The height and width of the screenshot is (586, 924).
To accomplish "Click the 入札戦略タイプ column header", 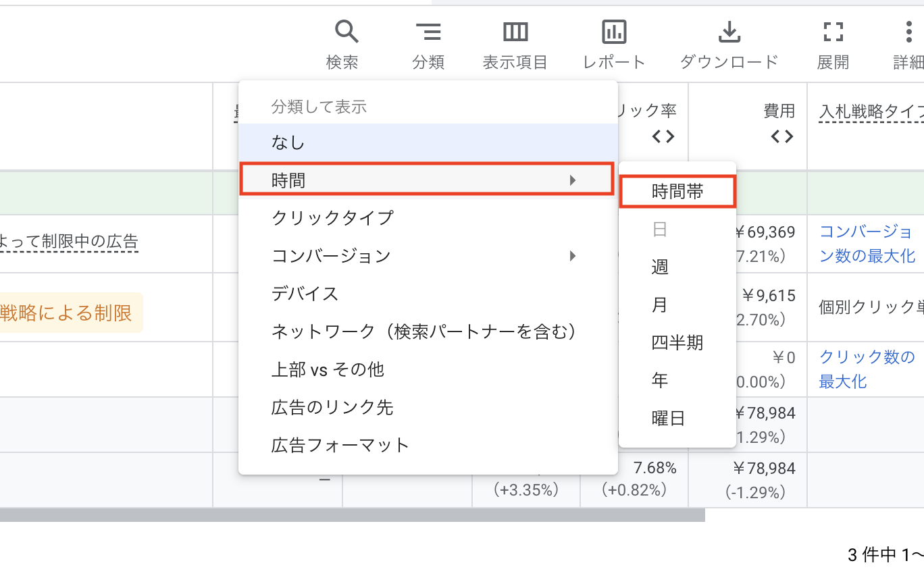I will 871,111.
